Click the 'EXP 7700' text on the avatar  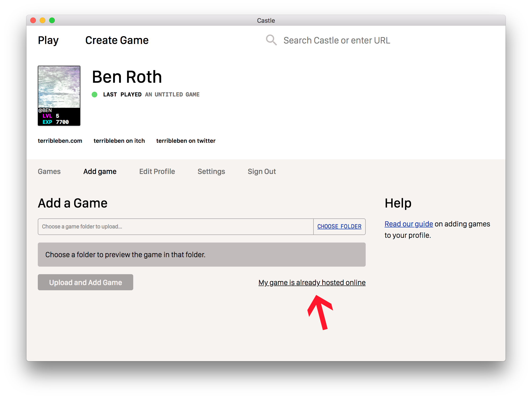pos(56,122)
